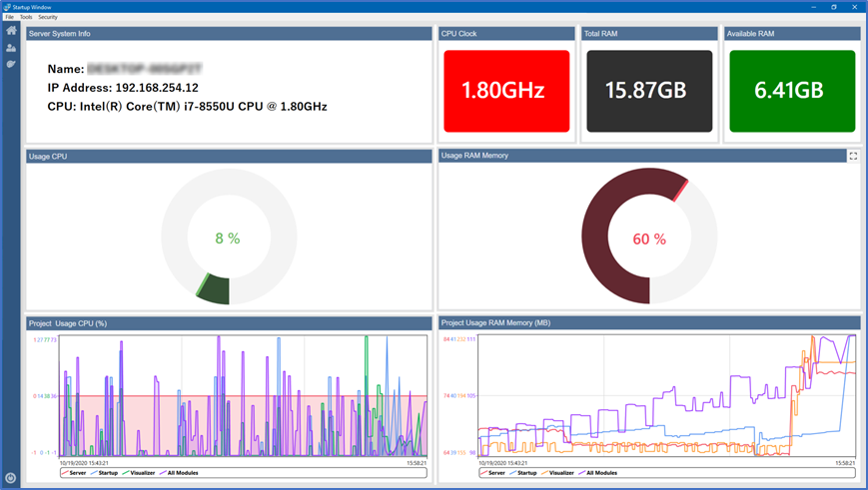Toggle Startup series in RAM chart legend
The width and height of the screenshot is (868, 490).
coord(521,473)
